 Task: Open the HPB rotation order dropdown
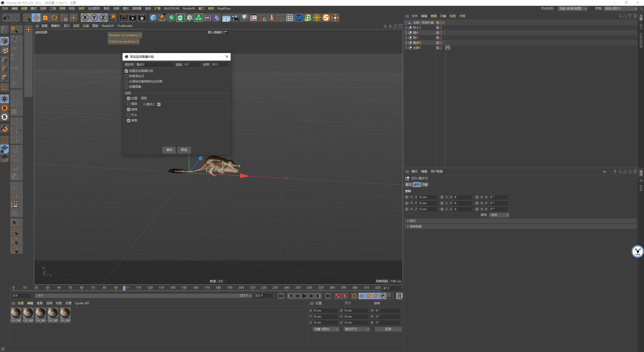click(499, 215)
